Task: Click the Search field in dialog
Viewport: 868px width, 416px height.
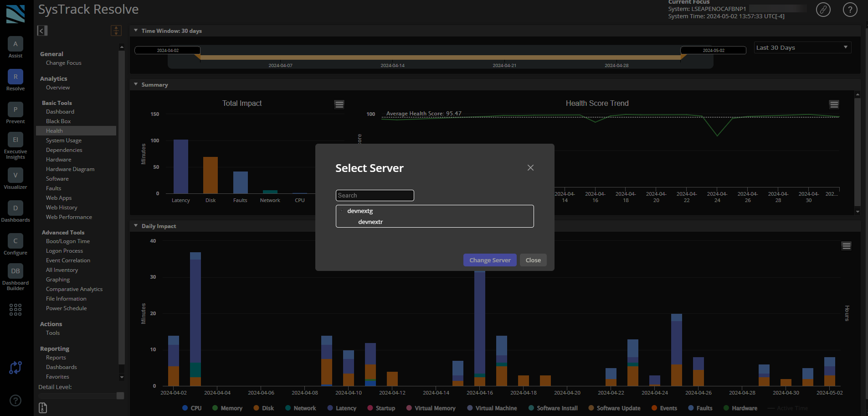Action: coord(375,195)
